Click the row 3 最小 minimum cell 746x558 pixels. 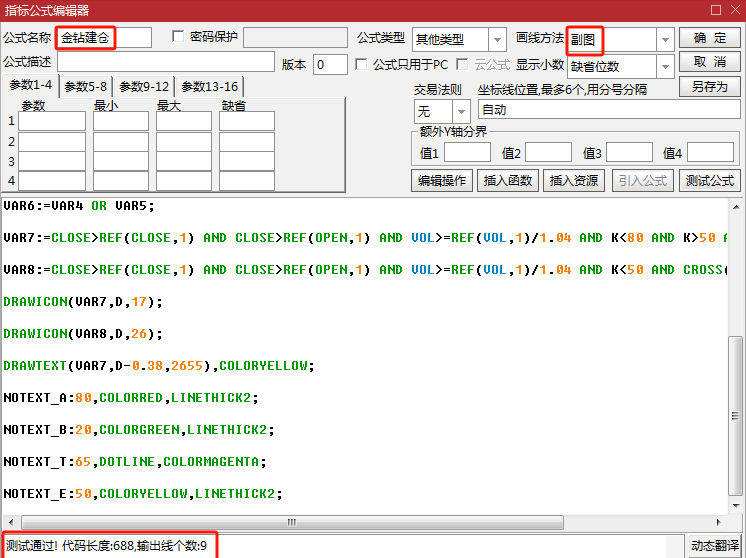point(121,162)
